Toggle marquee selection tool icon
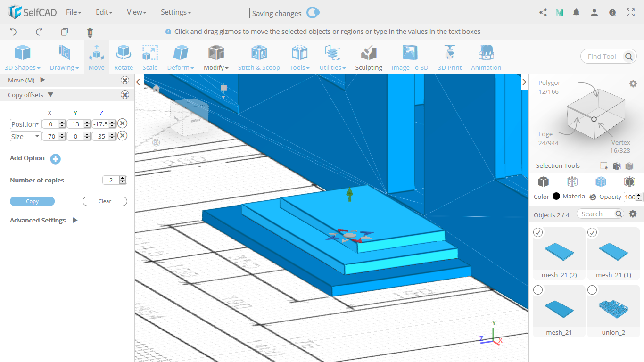644x362 pixels. (x=604, y=166)
